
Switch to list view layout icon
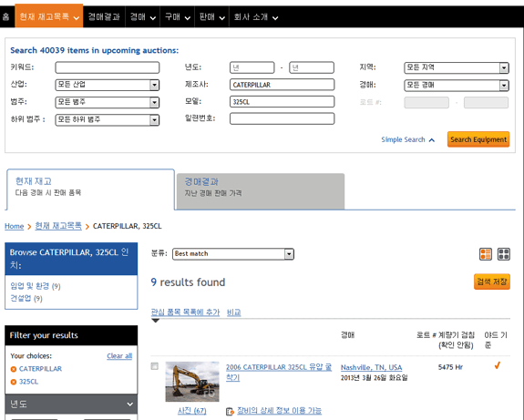[485, 254]
